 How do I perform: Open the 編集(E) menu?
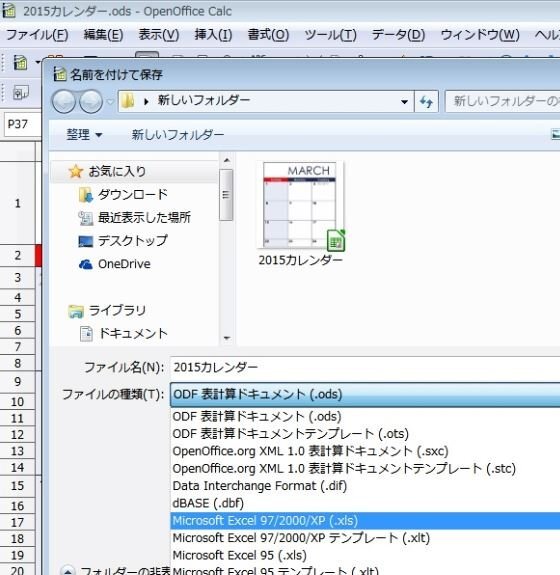103,35
